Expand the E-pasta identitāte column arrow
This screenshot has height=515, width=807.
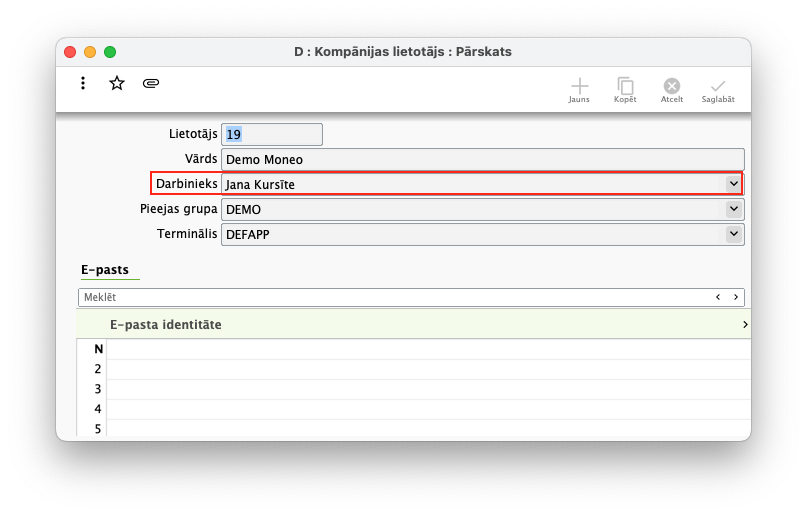744,325
